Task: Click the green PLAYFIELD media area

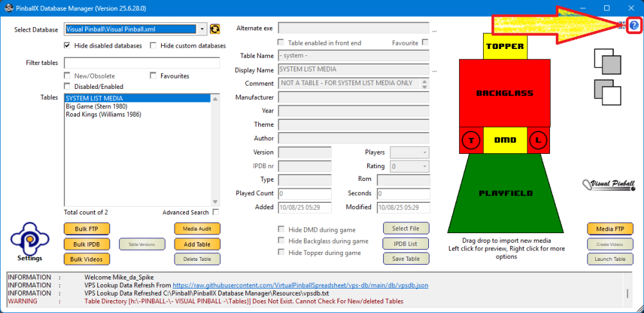Action: [x=505, y=193]
